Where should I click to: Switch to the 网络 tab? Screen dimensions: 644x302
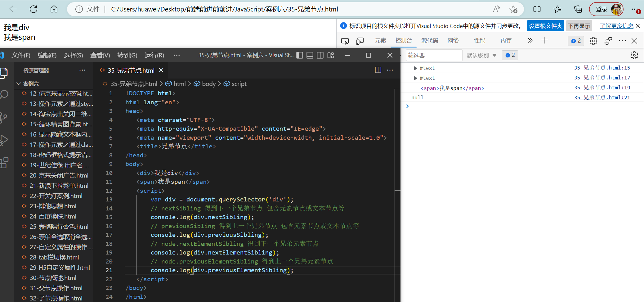coord(453,40)
